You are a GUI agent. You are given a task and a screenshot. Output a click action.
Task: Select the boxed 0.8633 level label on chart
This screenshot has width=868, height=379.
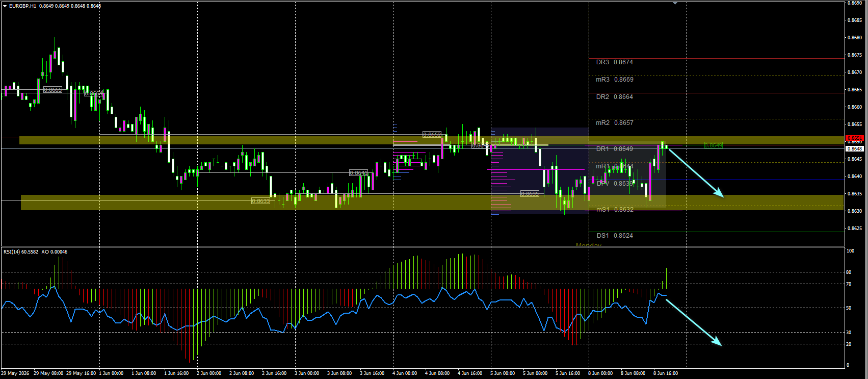(261, 201)
